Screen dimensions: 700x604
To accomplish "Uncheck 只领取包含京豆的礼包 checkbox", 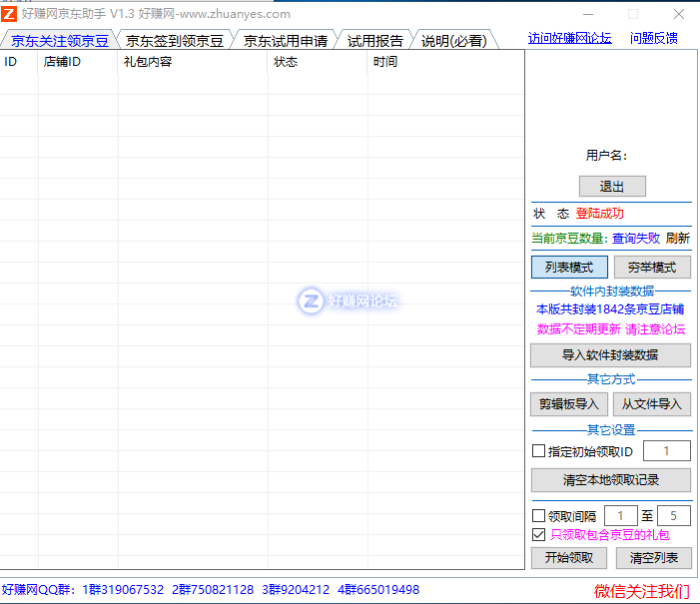I will pos(539,535).
